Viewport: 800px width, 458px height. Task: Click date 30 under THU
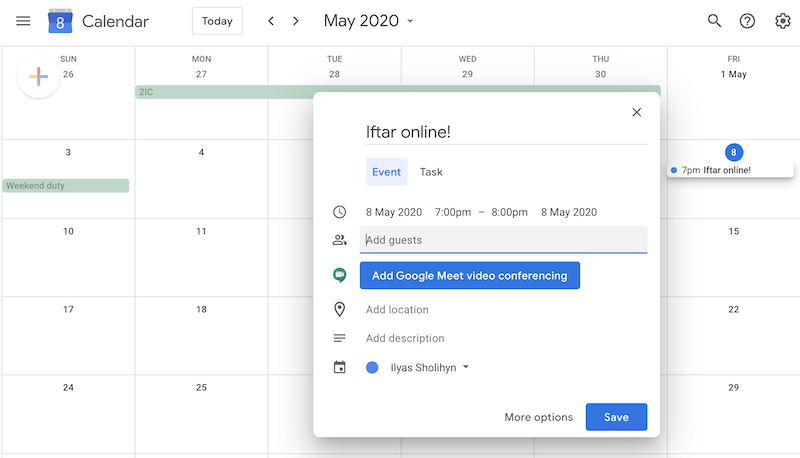coord(601,74)
